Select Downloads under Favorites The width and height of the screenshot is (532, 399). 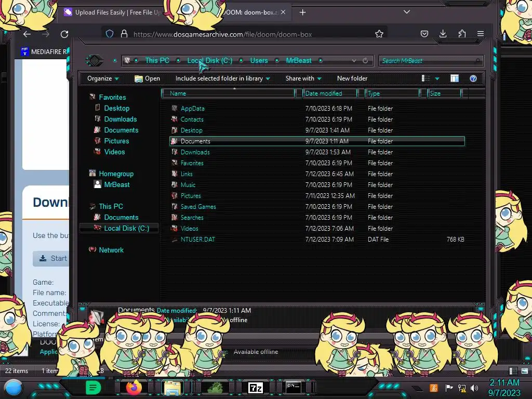point(121,119)
